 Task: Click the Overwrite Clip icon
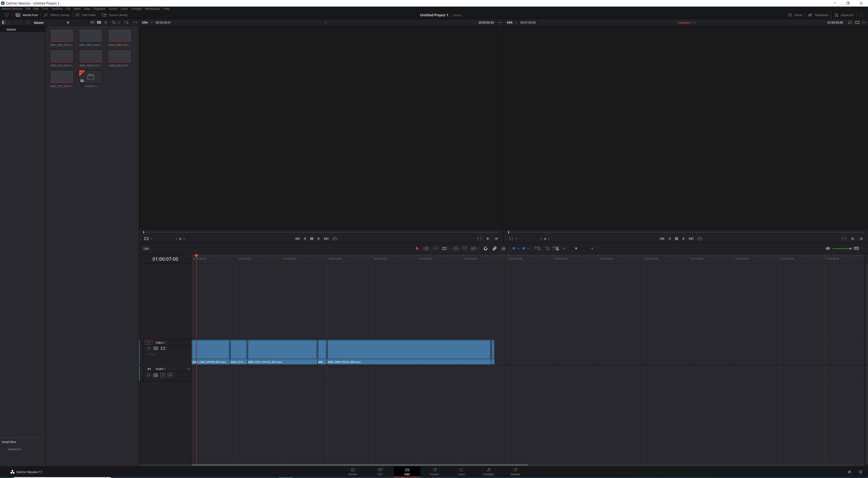(x=465, y=248)
